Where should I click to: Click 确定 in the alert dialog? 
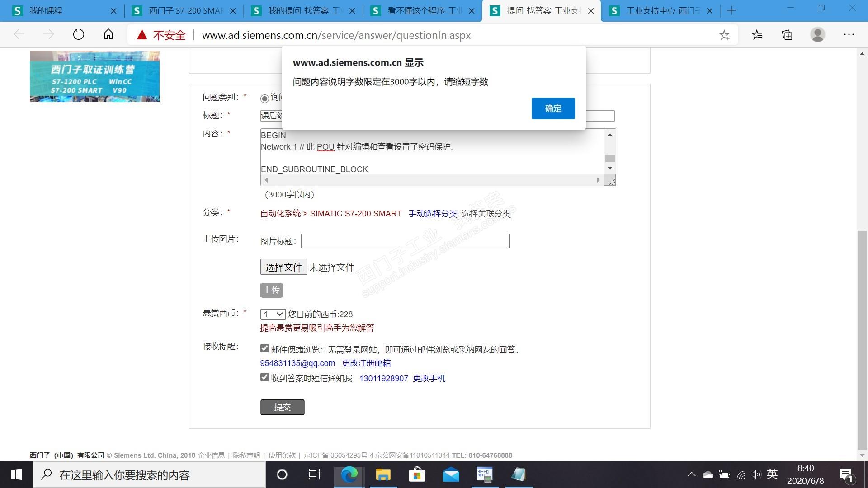(553, 108)
